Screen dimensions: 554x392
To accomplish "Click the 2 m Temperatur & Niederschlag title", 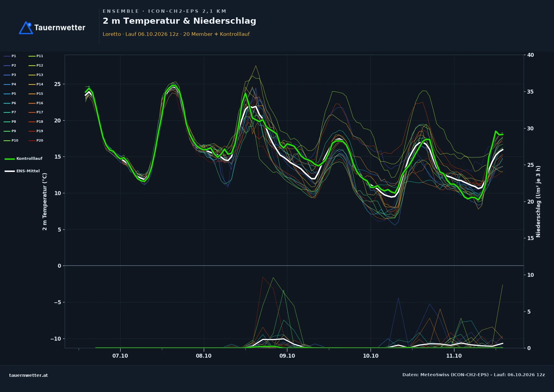I will [180, 21].
